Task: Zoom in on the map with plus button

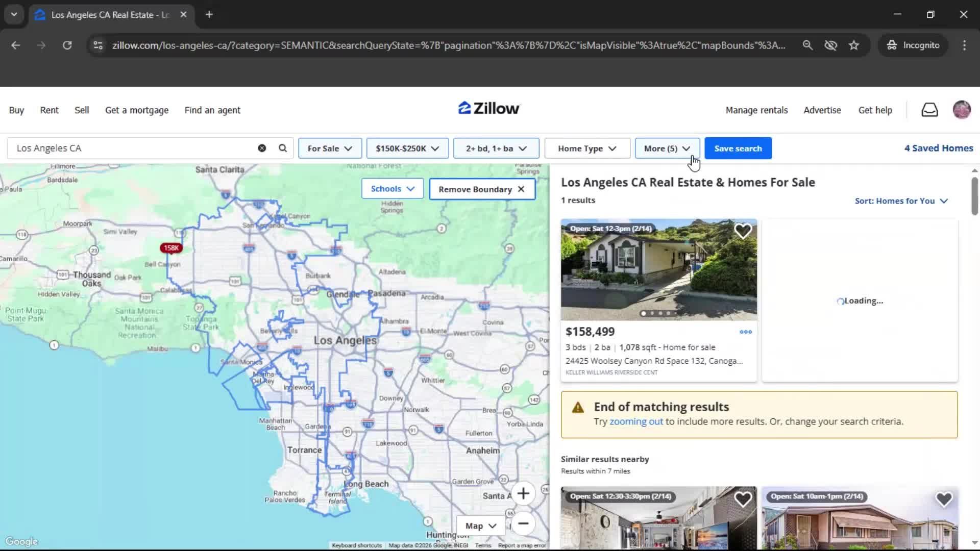Action: click(x=523, y=493)
